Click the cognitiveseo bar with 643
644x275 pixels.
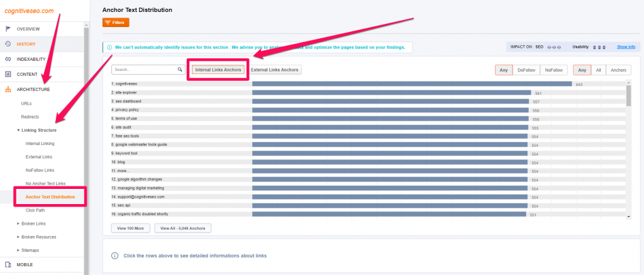coord(412,84)
